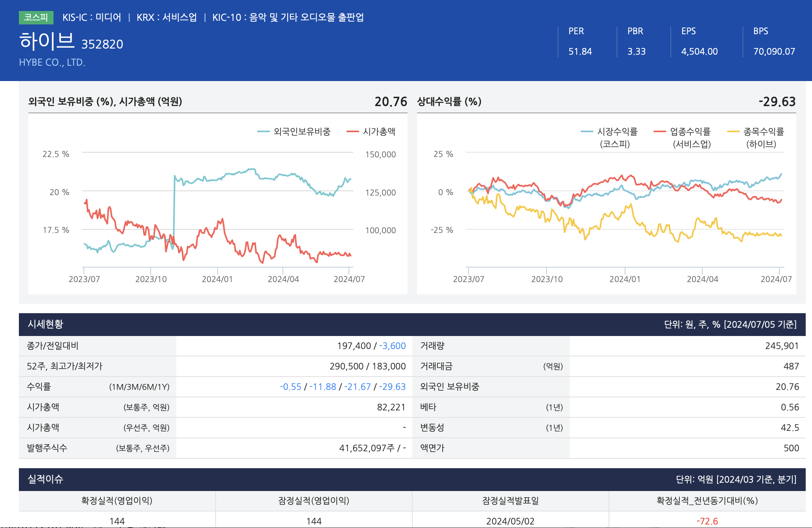Click the 하이브 company name heading
The width and height of the screenshot is (812, 528).
coord(47,41)
